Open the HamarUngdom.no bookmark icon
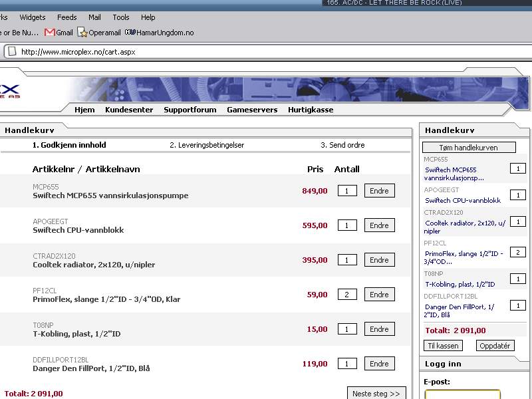532x399 pixels. pyautogui.click(x=130, y=32)
